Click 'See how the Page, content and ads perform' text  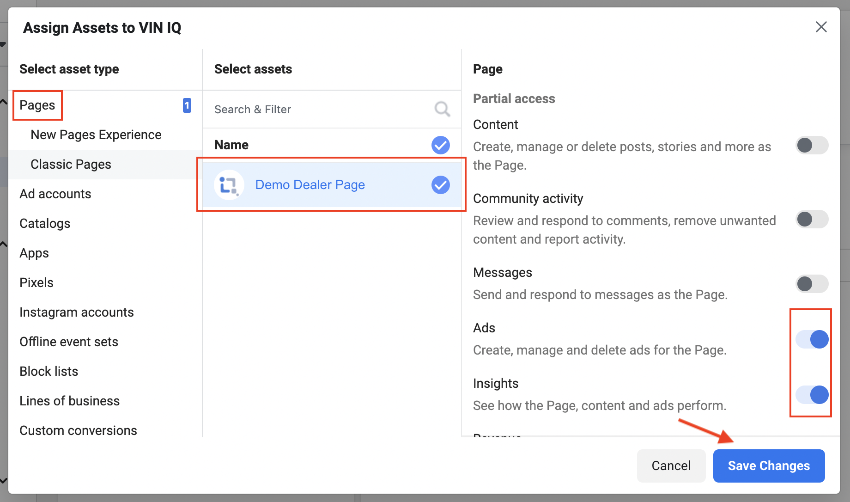coord(600,406)
